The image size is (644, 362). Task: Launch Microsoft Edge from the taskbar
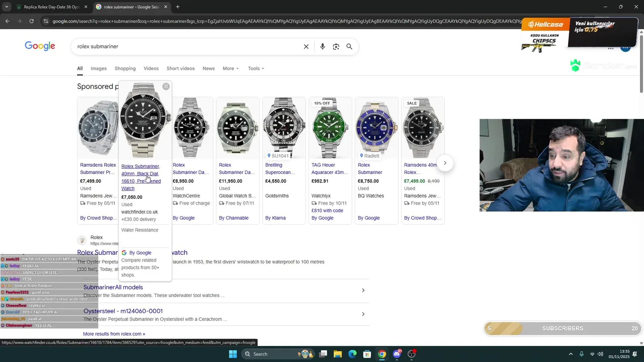click(x=353, y=354)
